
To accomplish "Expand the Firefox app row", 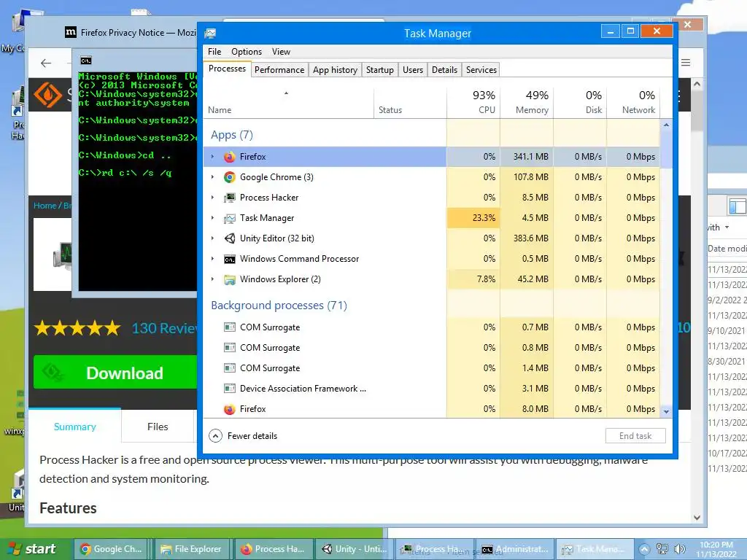I will click(212, 157).
